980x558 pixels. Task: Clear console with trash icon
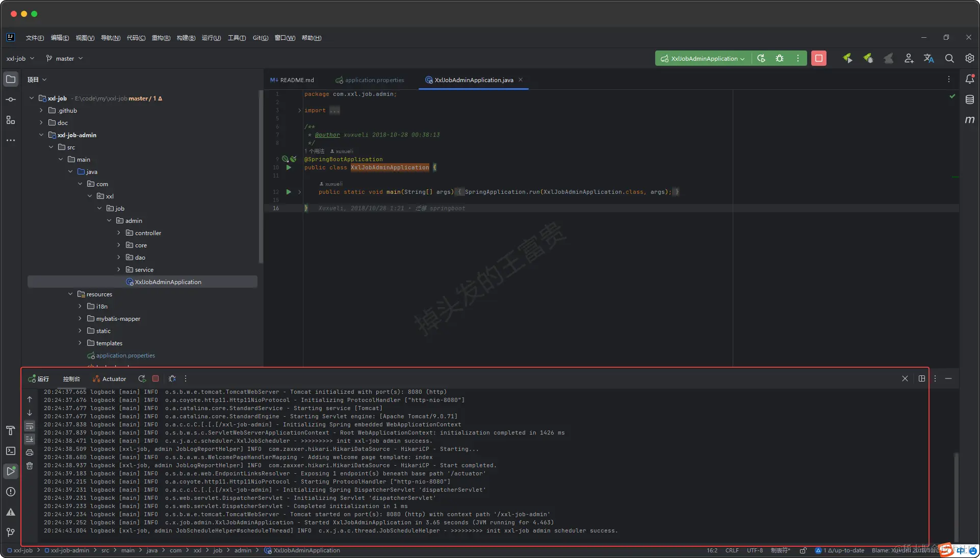[30, 466]
